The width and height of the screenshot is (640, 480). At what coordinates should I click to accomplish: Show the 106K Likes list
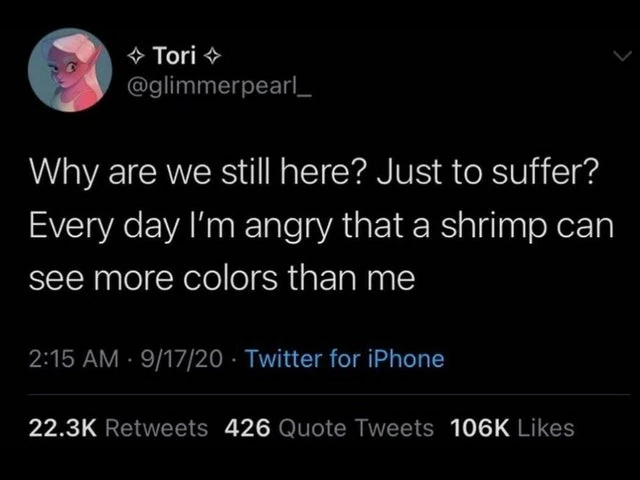click(512, 429)
